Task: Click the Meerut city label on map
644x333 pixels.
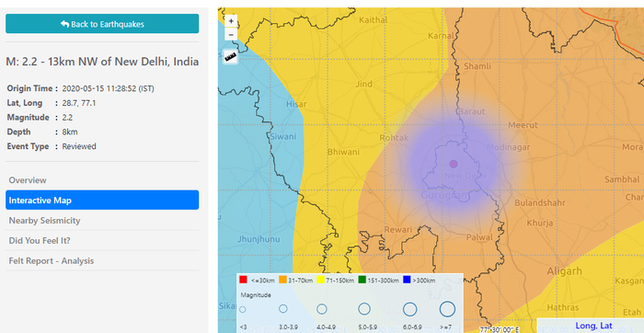Action: (523, 125)
